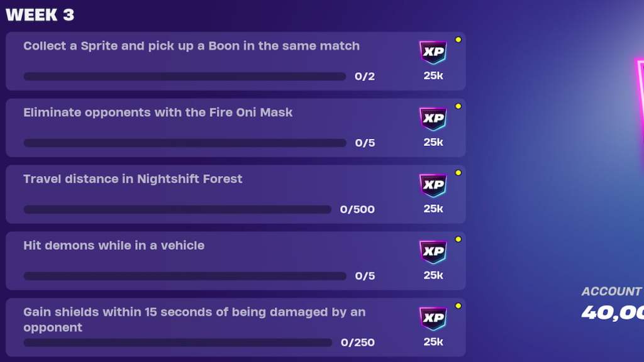Viewport: 644px width, 362px height.
Task: Toggle the yellow tracking dot on the Sprite quest
Action: click(x=458, y=39)
